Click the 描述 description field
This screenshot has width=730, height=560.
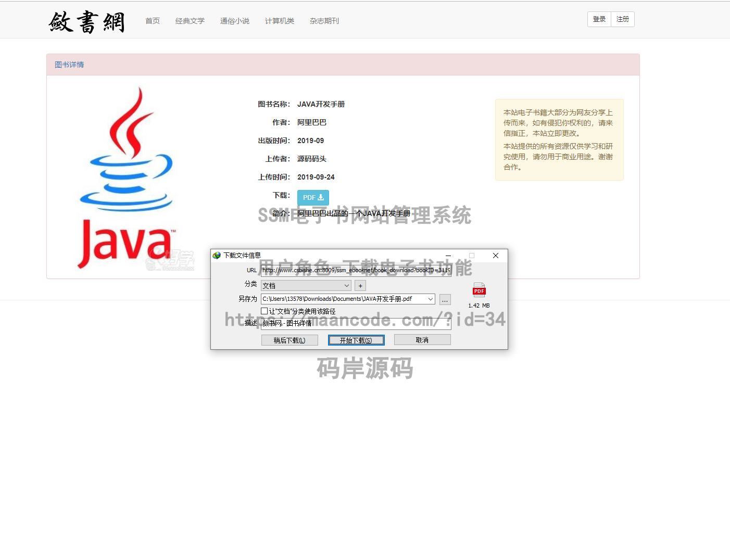tap(356, 323)
